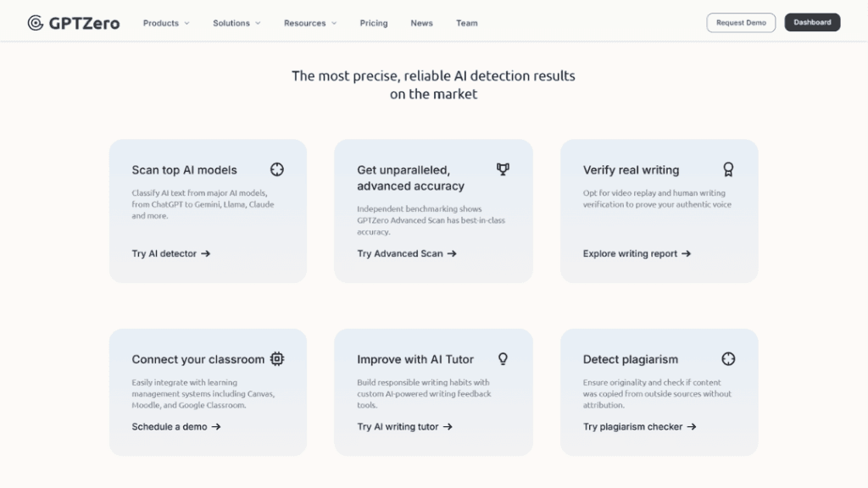
Task: Click the GPTZero logo icon
Action: click(x=36, y=23)
